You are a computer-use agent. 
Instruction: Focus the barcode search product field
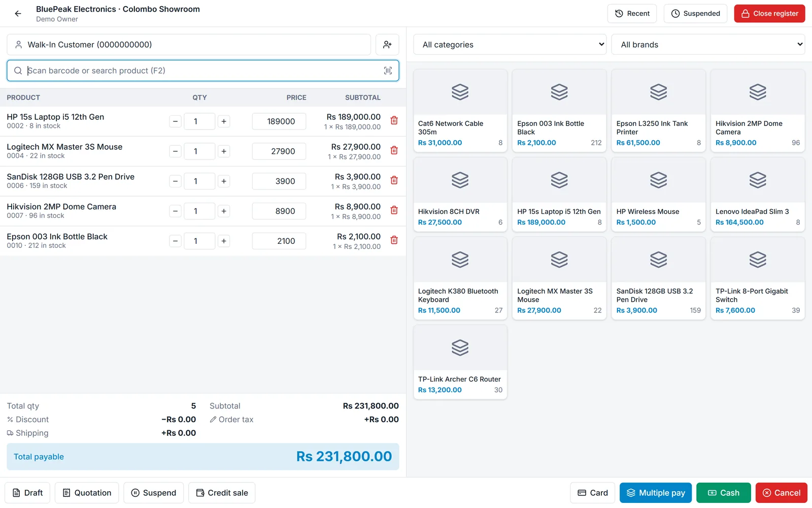click(x=203, y=71)
